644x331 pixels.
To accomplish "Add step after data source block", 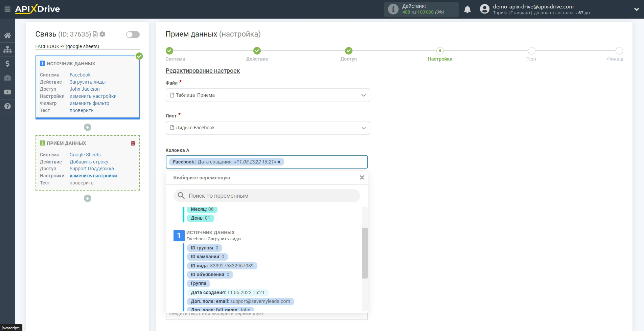I will click(x=88, y=127).
